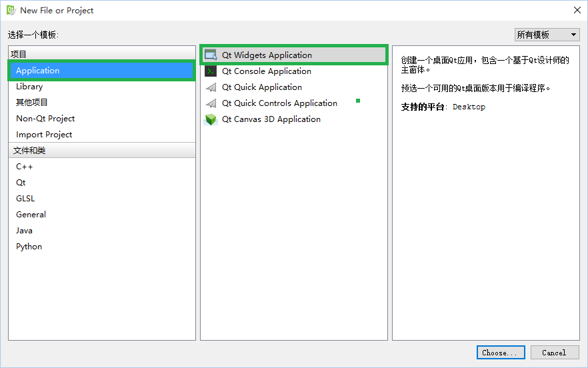The image size is (588, 368).
Task: Click the Cancel button
Action: click(x=555, y=353)
